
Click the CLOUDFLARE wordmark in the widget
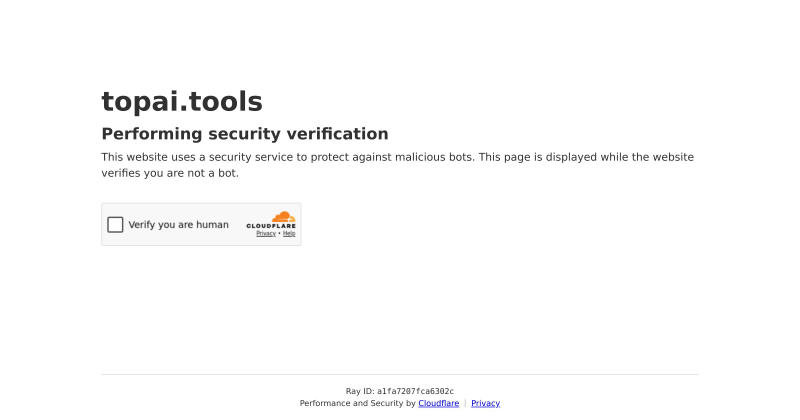pos(271,226)
